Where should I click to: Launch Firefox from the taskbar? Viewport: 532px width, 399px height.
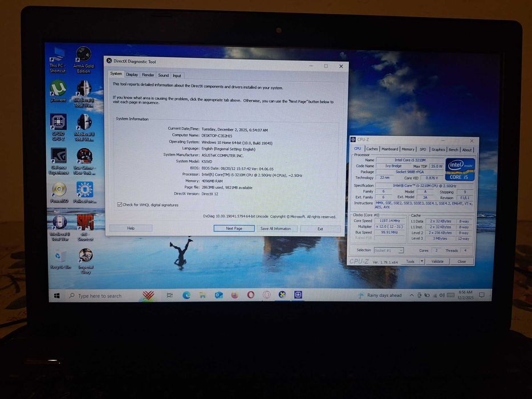[x=234, y=295]
